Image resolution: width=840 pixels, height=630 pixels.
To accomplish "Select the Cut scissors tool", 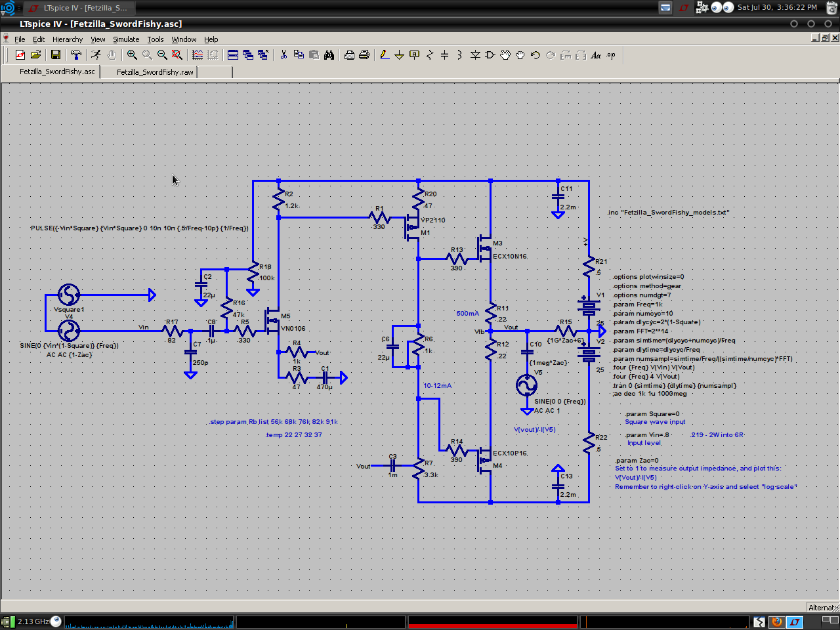I will click(x=283, y=55).
